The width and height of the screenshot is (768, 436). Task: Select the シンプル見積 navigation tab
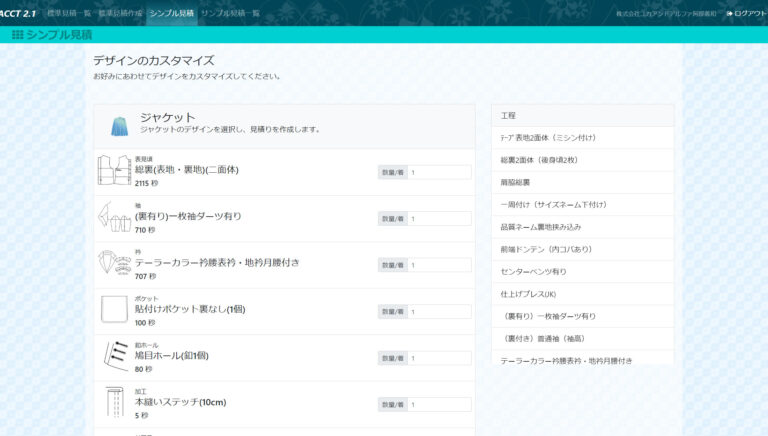(x=171, y=13)
